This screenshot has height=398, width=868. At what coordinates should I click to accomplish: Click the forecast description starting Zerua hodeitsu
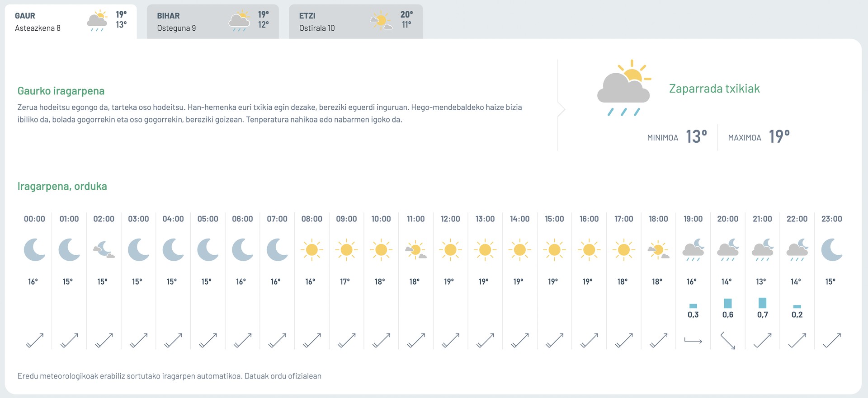270,113
